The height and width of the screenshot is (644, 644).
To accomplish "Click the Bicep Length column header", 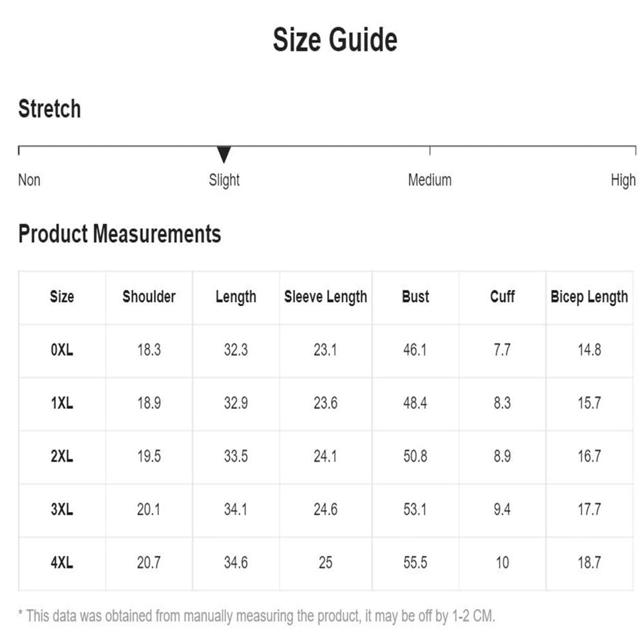I will tap(589, 297).
